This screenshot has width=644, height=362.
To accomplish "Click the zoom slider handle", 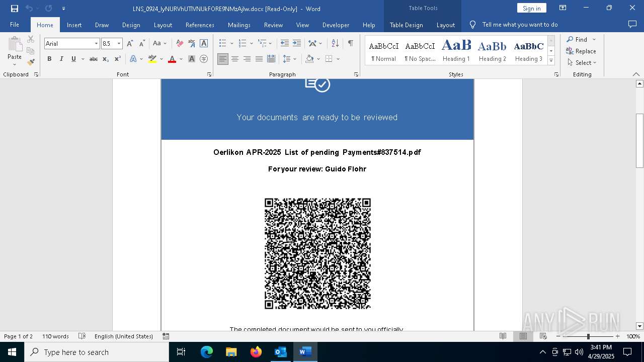I will [x=588, y=336].
